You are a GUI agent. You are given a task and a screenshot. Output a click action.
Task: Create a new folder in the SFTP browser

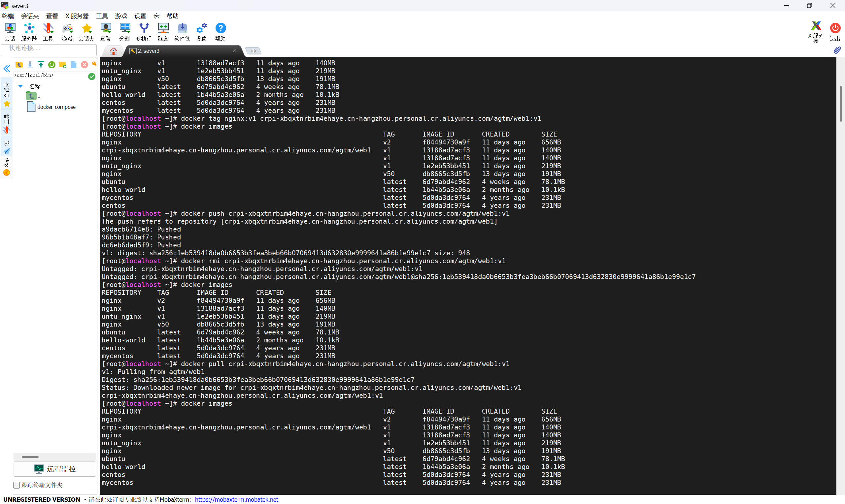62,65
